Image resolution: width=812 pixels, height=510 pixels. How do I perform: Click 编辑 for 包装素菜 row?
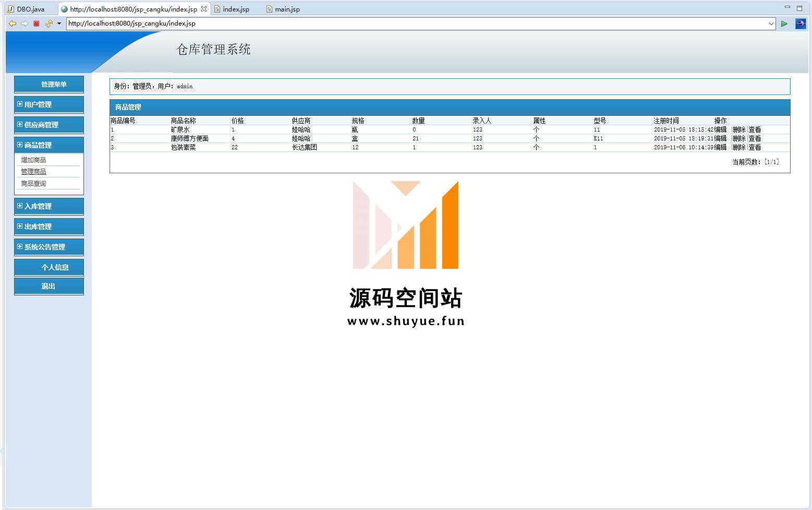click(x=720, y=147)
